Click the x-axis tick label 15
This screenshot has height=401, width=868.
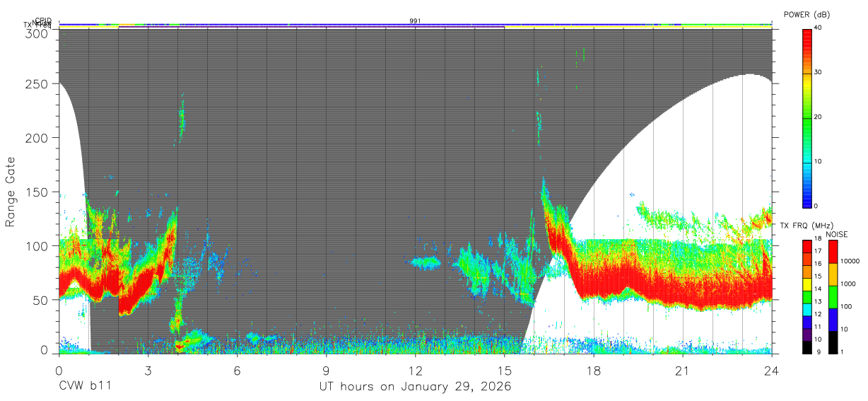[x=504, y=370]
